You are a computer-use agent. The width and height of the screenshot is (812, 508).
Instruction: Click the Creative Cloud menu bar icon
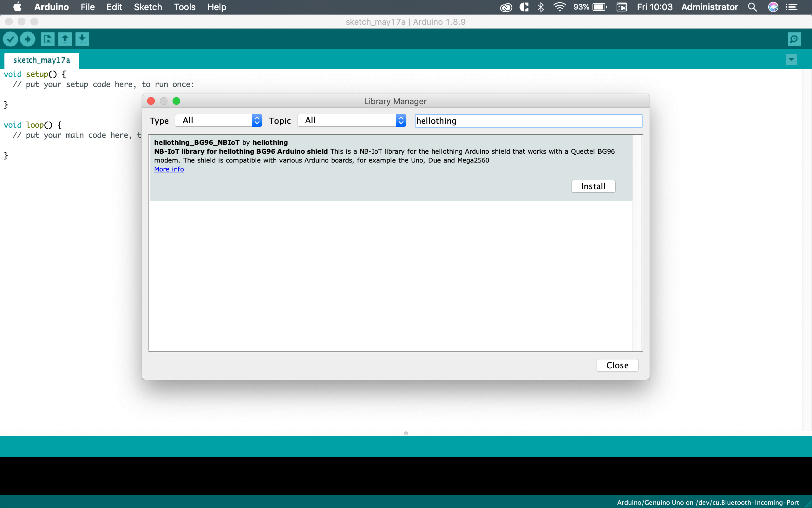click(x=506, y=7)
